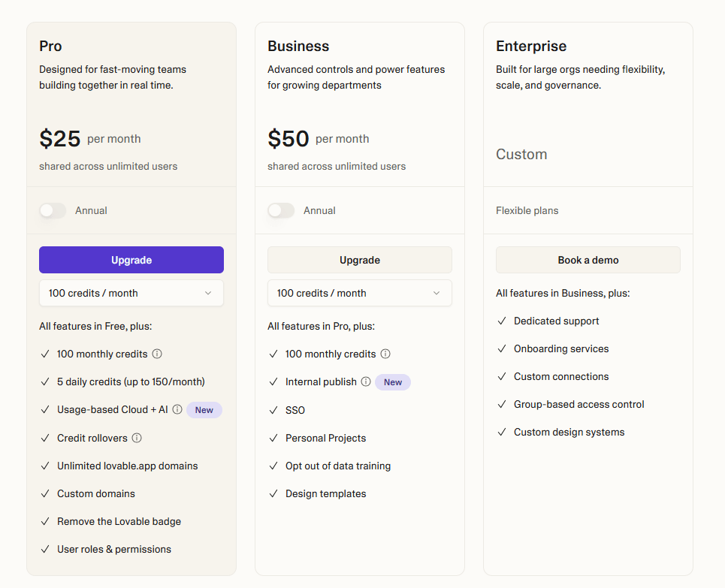Image resolution: width=725 pixels, height=588 pixels.
Task: Click the $25 per month Pro price
Action: (60, 139)
